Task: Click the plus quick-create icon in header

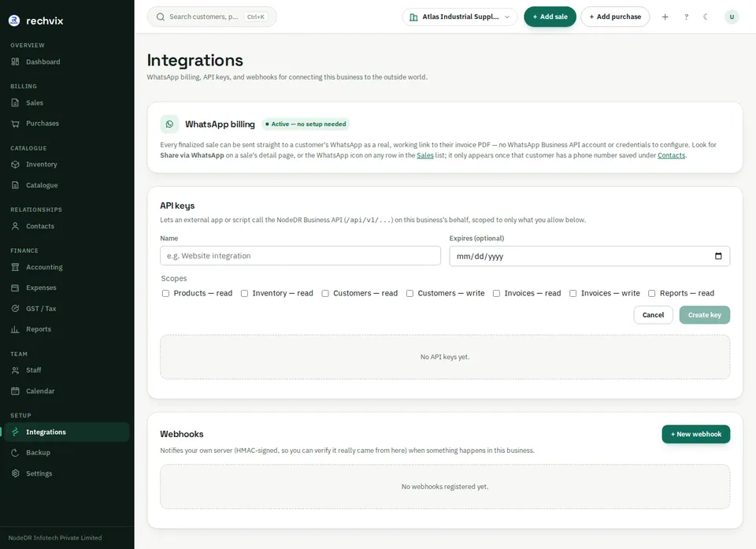Action: pos(665,17)
